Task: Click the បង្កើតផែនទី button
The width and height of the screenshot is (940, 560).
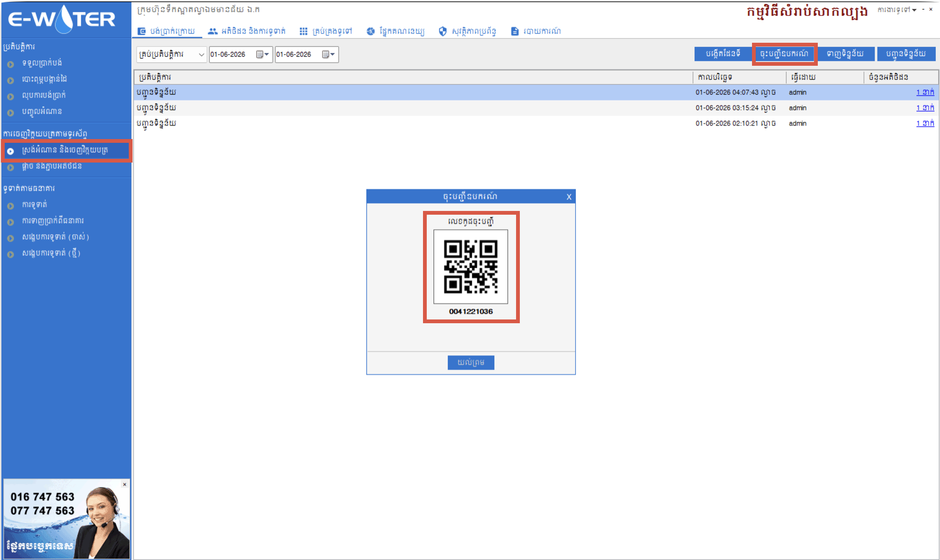Action: [x=722, y=54]
